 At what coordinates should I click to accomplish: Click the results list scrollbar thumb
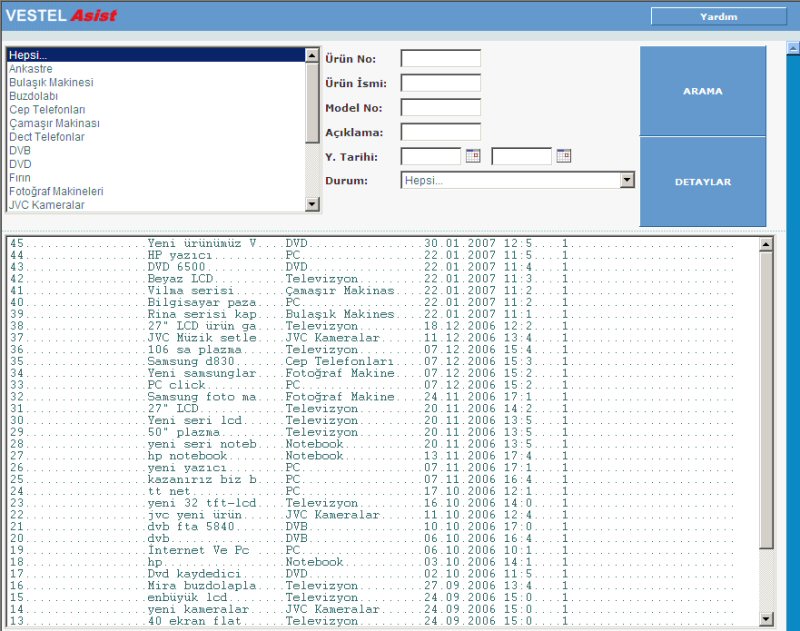point(766,400)
